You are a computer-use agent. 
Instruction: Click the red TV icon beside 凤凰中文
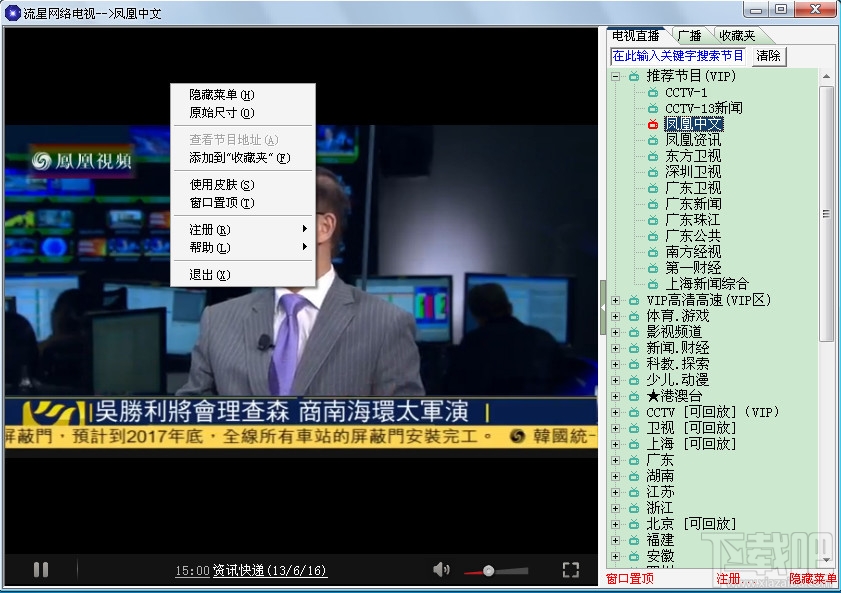click(655, 123)
